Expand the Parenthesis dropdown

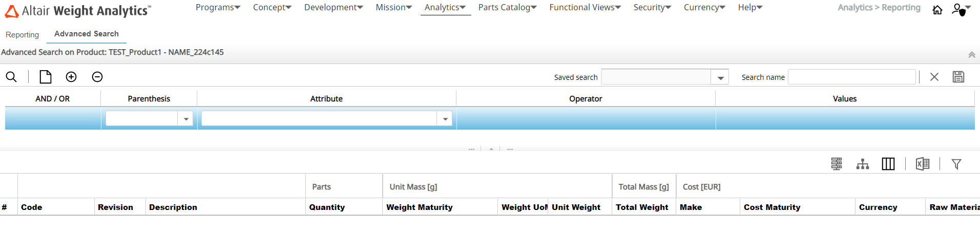[186, 119]
